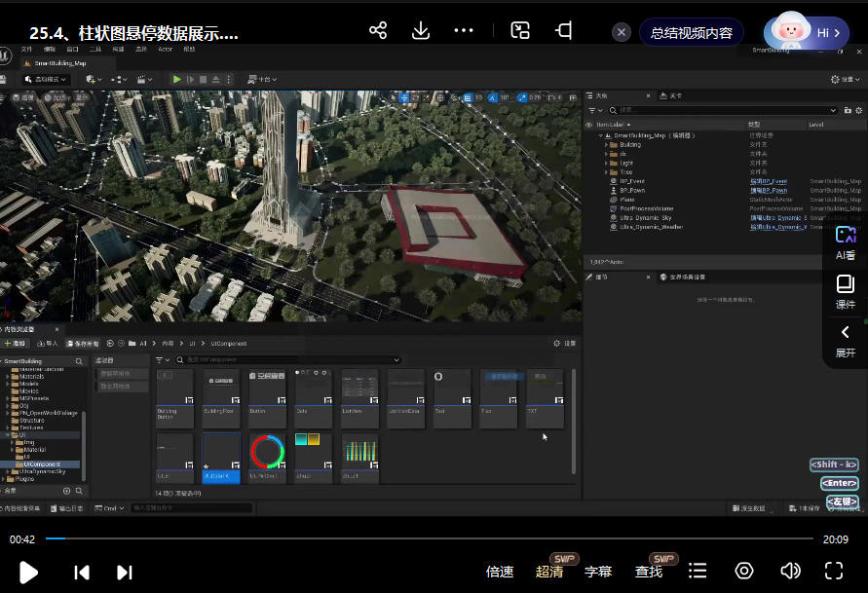Expand the Building folder in Outliner
Image resolution: width=868 pixels, height=593 pixels.
pos(607,145)
